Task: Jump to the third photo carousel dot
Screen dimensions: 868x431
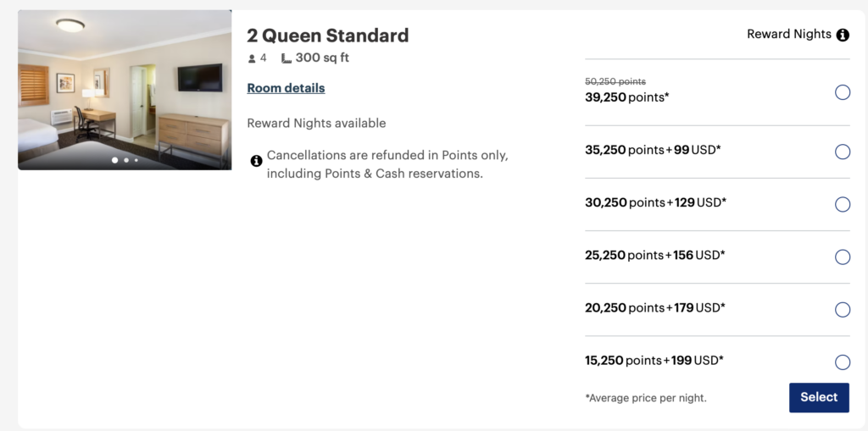Action: point(136,160)
